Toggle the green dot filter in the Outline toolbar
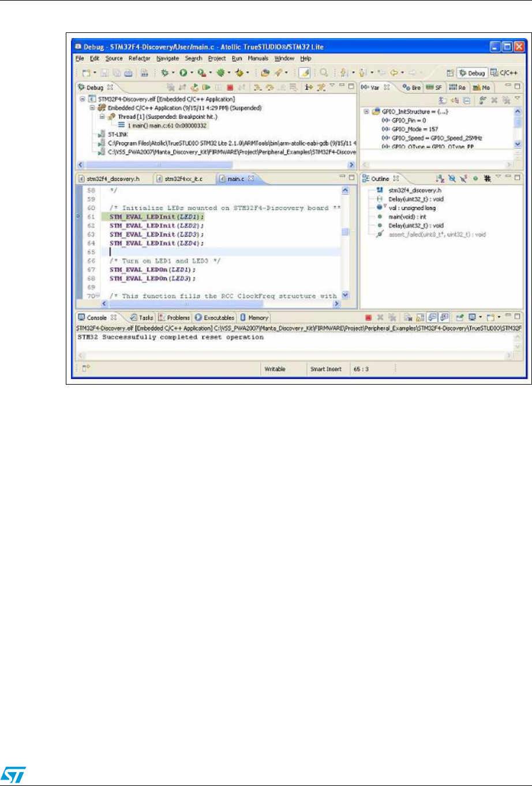532x786 pixels. [x=475, y=178]
